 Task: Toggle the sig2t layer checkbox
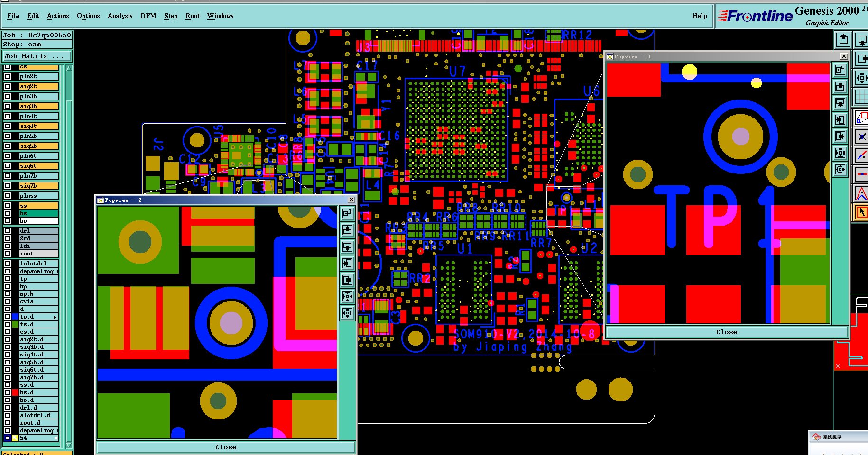(x=8, y=86)
